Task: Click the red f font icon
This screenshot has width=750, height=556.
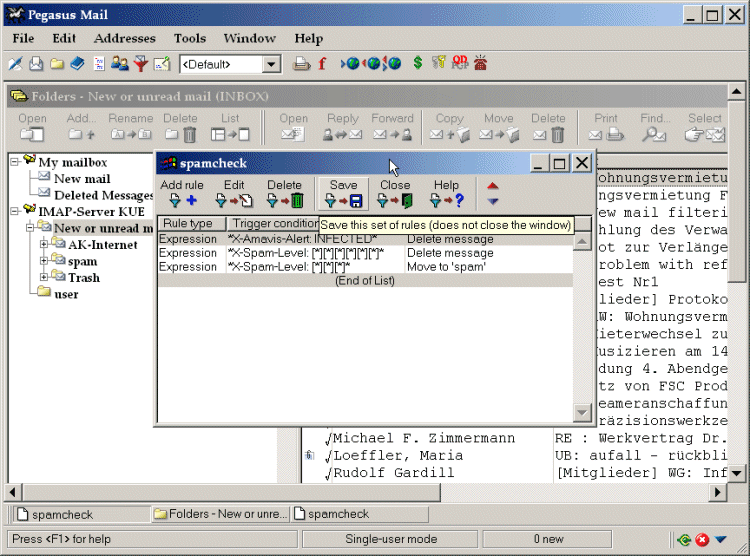Action: [322, 64]
